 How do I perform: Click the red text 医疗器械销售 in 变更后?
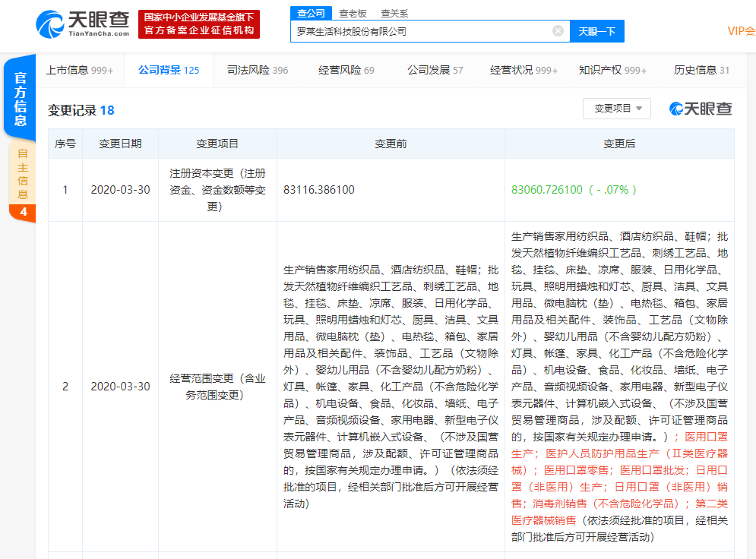(x=544, y=520)
